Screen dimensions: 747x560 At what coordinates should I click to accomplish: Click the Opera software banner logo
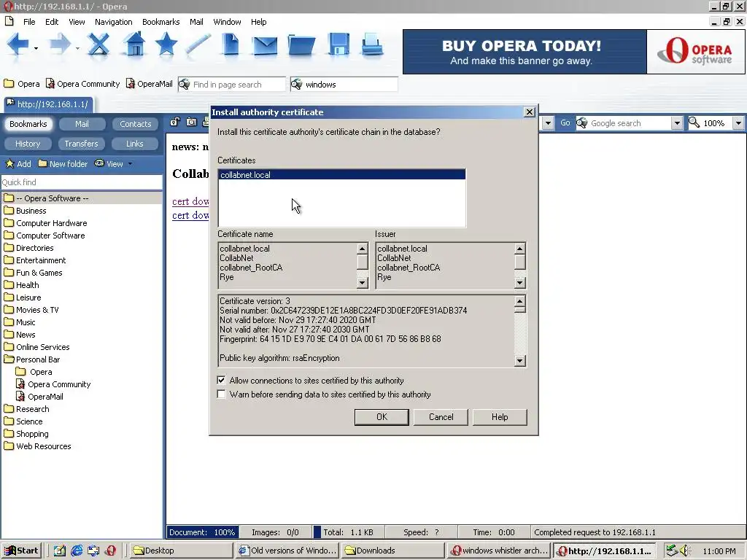pos(696,52)
